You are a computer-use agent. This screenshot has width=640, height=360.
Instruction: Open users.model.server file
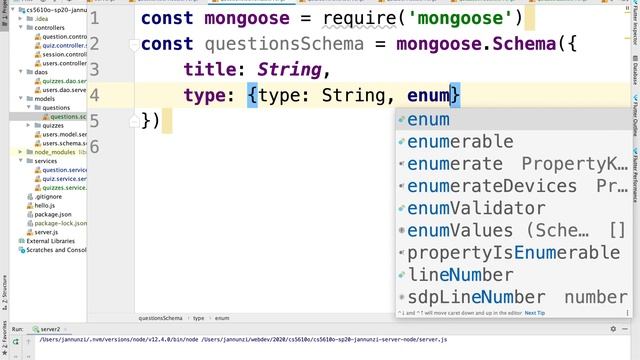click(61, 134)
